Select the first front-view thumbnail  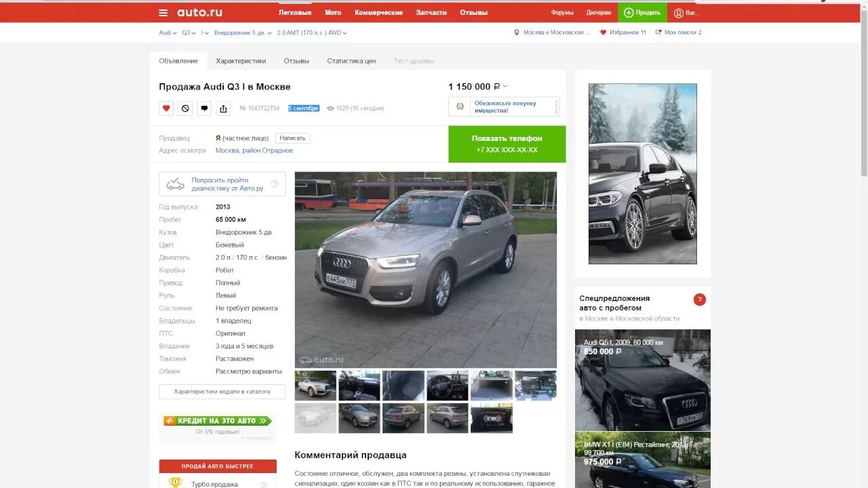(x=315, y=385)
